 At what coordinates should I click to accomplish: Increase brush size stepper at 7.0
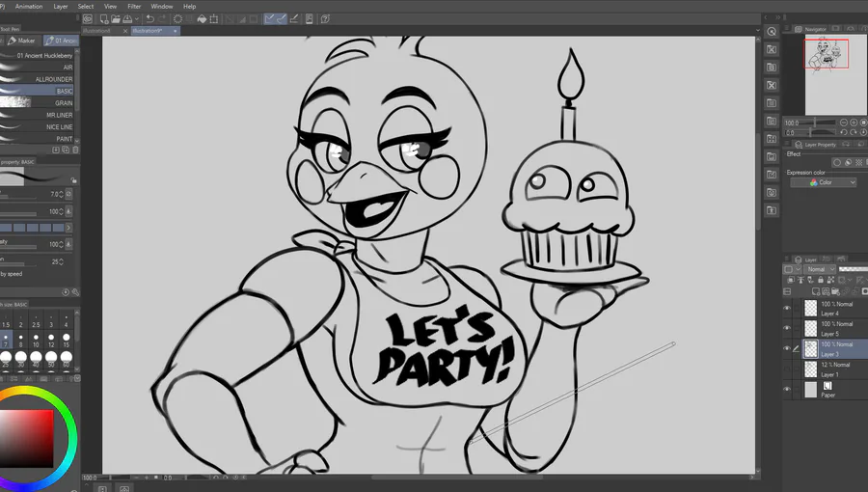click(x=61, y=192)
